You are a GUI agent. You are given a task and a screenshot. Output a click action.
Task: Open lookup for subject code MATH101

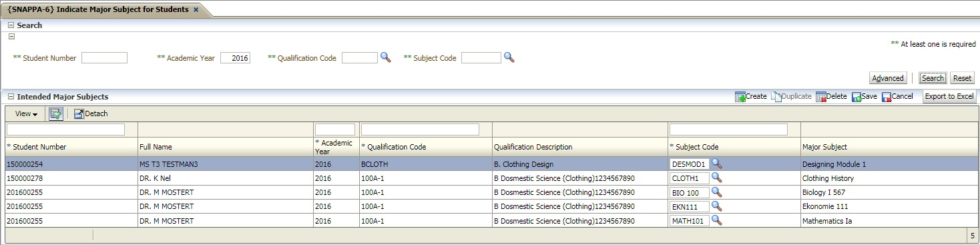(716, 220)
